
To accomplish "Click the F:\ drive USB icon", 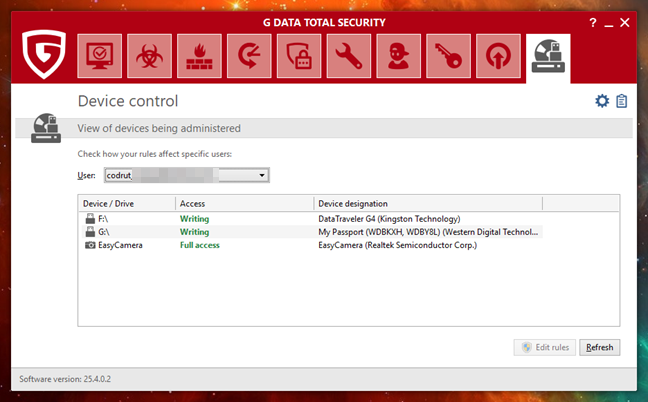I will pyautogui.click(x=90, y=219).
